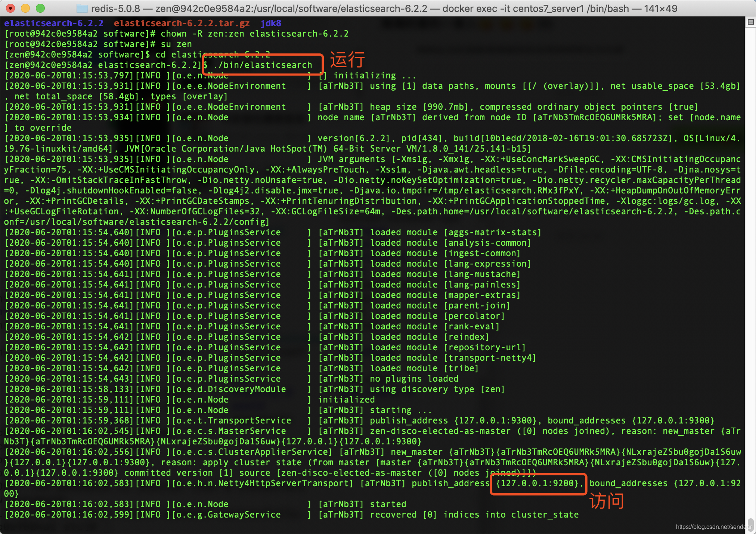Click the 'no plugins loaded' log line
The image size is (756, 534).
tap(232, 379)
